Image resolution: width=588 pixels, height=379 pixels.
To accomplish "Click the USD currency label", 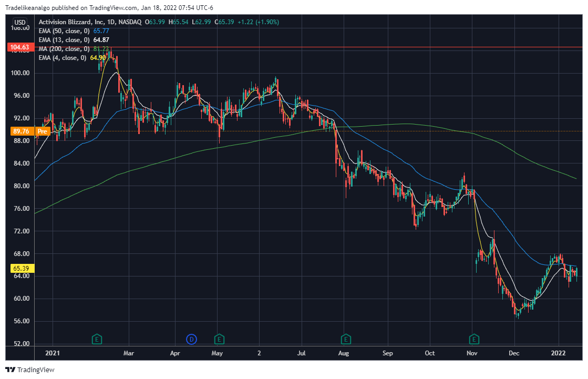I will click(x=20, y=22).
